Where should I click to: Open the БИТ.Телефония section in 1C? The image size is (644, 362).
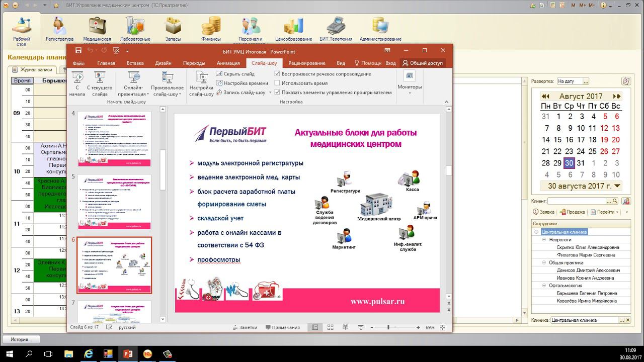coord(336,30)
